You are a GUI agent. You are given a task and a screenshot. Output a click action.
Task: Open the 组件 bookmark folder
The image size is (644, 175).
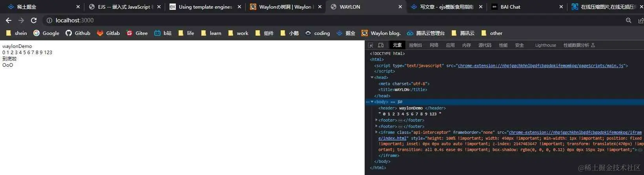pyautogui.click(x=264, y=33)
